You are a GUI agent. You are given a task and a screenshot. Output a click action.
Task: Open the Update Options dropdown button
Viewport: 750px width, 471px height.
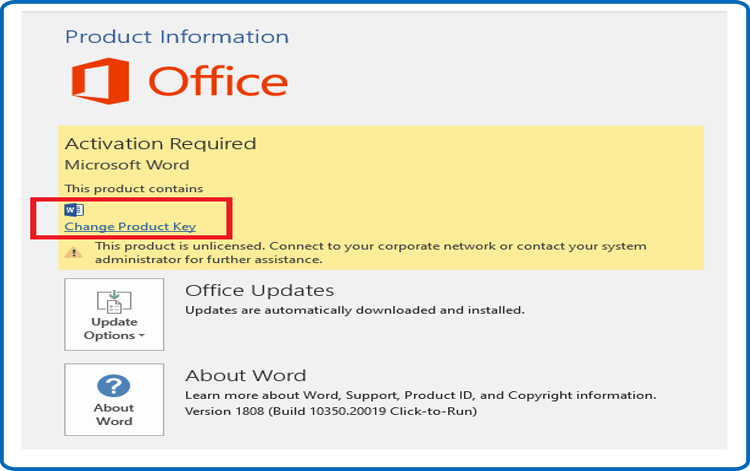click(x=114, y=314)
